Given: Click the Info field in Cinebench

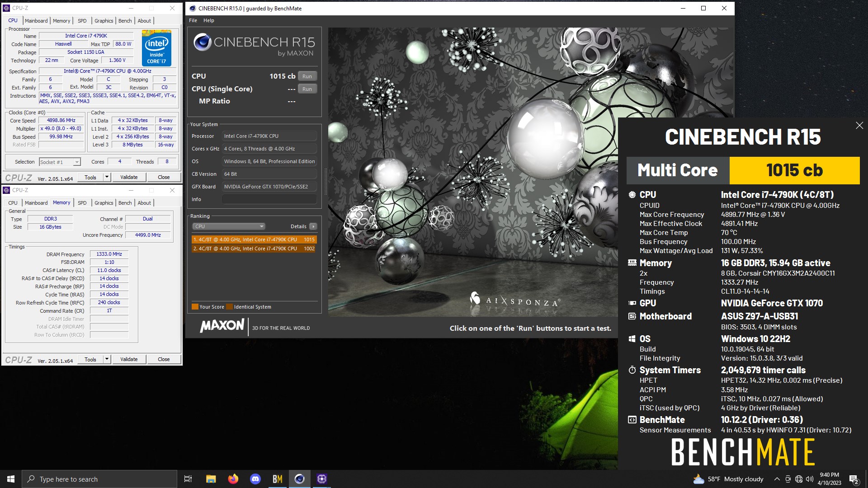Looking at the screenshot, I should point(269,199).
